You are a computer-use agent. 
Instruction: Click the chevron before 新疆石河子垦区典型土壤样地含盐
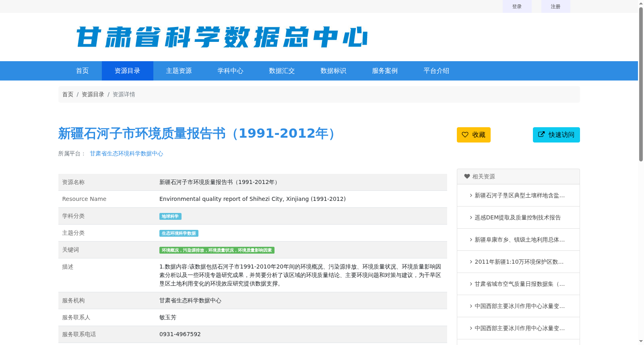471,195
